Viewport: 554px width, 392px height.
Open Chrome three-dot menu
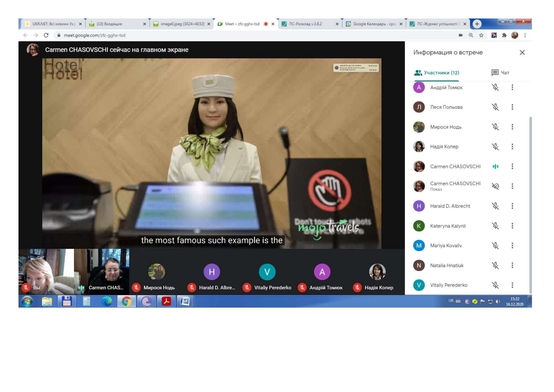click(x=525, y=36)
